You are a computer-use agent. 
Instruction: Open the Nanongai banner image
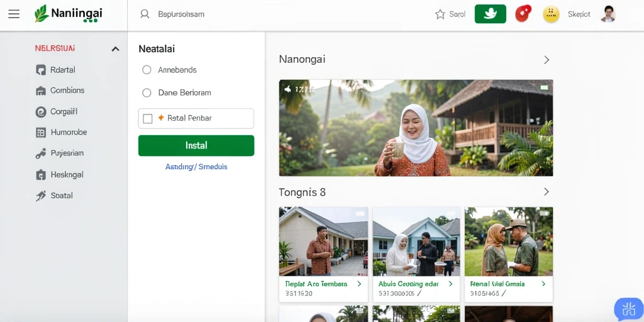(x=416, y=128)
